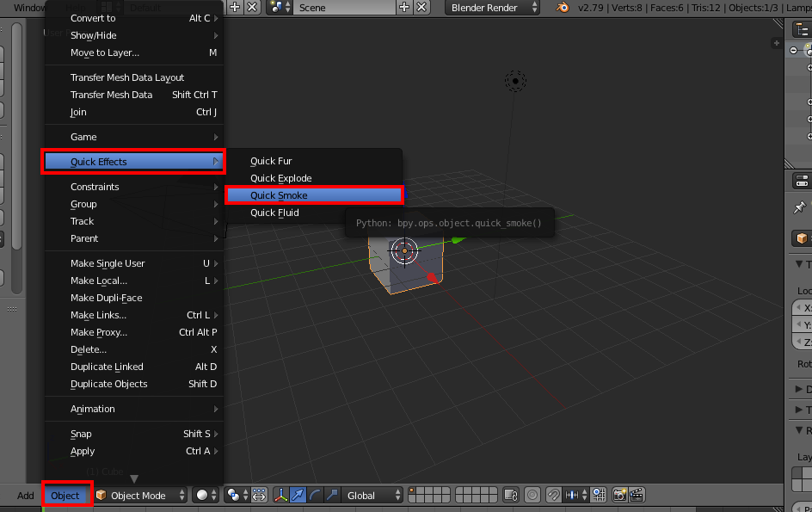The width and height of the screenshot is (812, 512).
Task: Open the Convert to submenu
Action: coord(133,18)
